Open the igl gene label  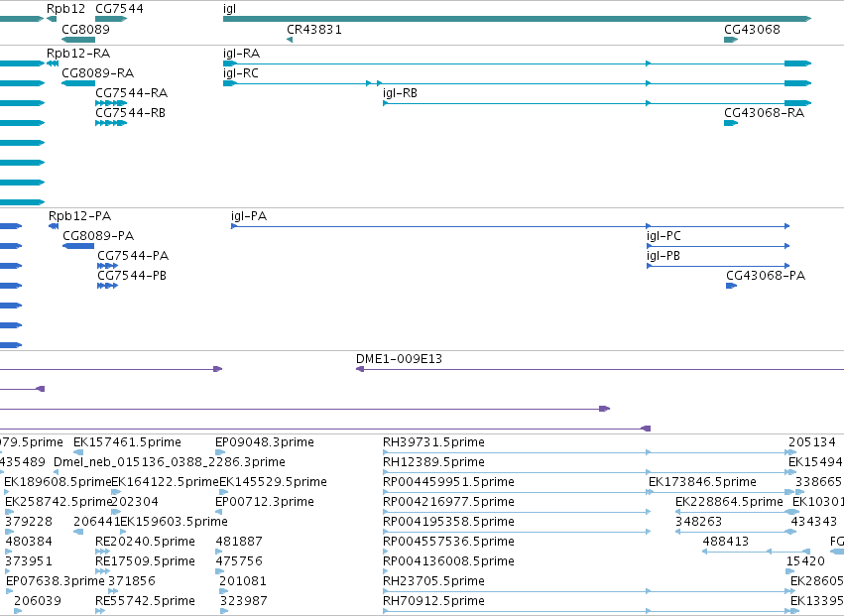230,9
